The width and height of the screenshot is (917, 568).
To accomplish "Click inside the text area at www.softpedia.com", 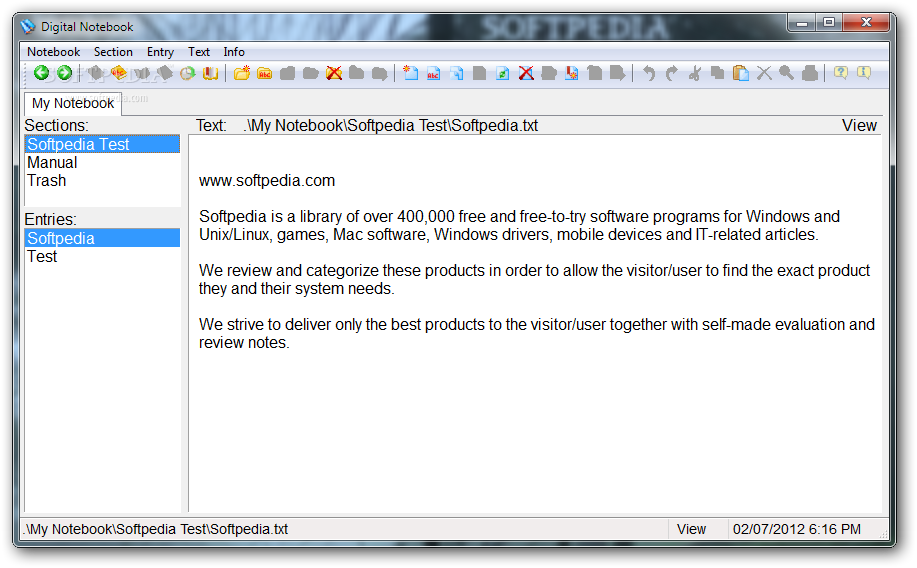I will pos(267,180).
